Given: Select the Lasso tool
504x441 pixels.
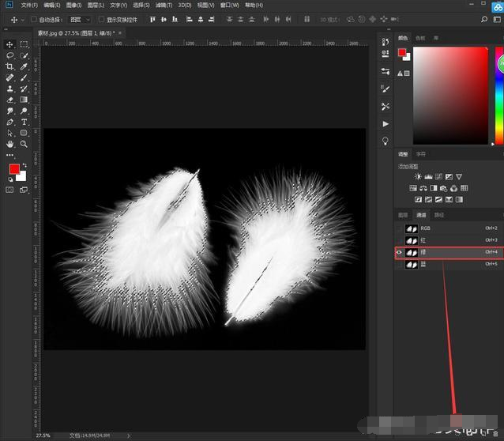Looking at the screenshot, I should pyautogui.click(x=9, y=56).
